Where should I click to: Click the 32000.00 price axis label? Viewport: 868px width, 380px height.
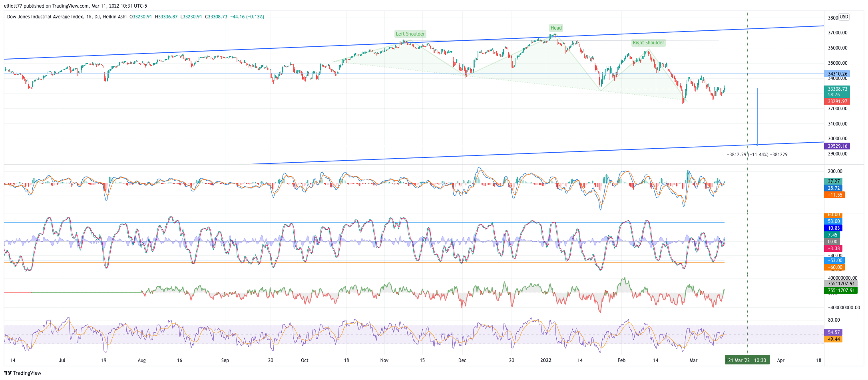pos(838,109)
